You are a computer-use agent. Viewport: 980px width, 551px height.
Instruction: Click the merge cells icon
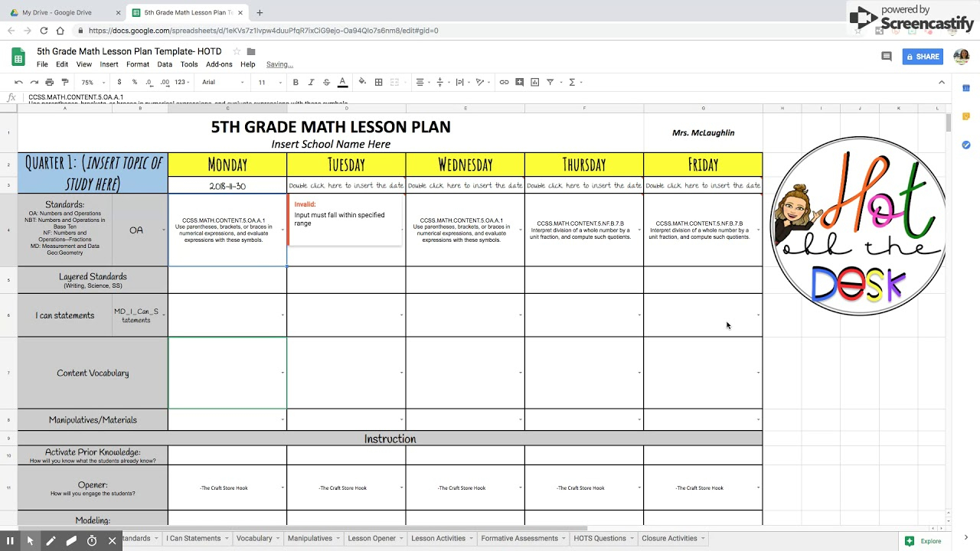(x=394, y=82)
